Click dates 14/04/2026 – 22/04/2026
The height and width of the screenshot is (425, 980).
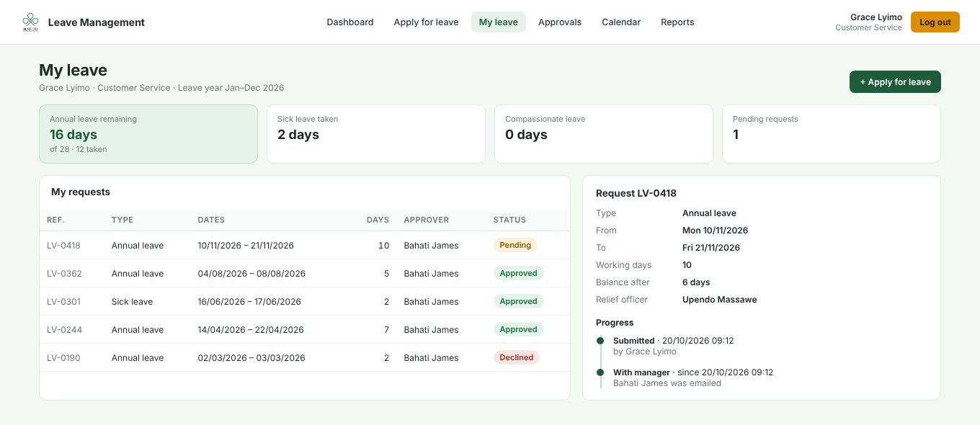click(x=251, y=330)
